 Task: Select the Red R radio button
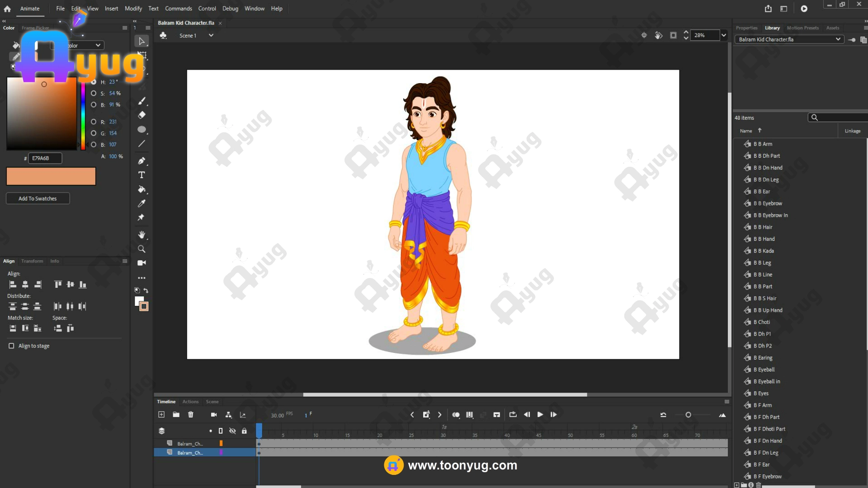tap(94, 122)
